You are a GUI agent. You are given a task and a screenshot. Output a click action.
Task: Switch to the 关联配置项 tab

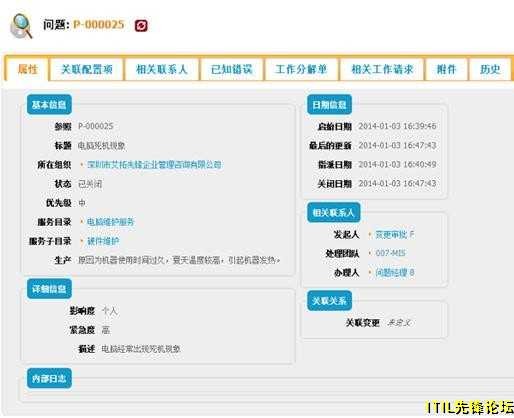pyautogui.click(x=87, y=69)
